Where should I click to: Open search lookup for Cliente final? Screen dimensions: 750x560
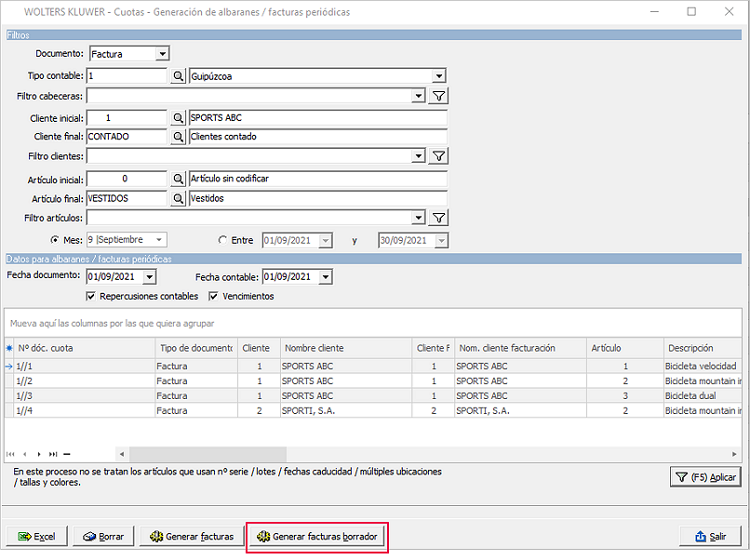(x=178, y=137)
